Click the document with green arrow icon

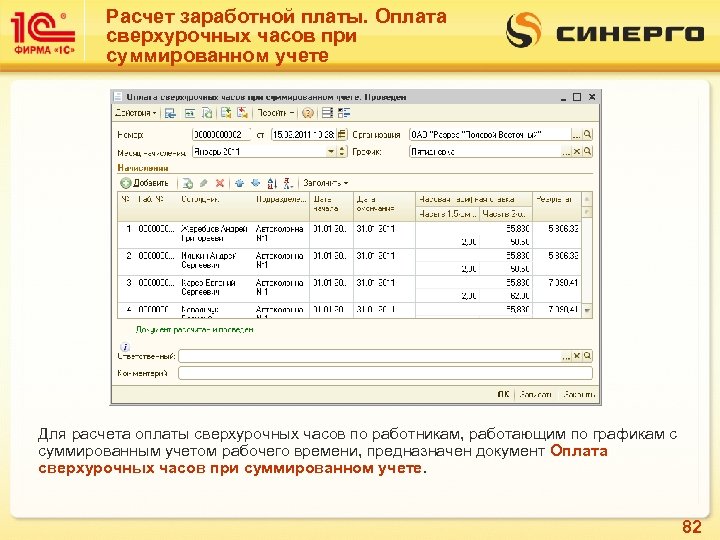[x=225, y=113]
